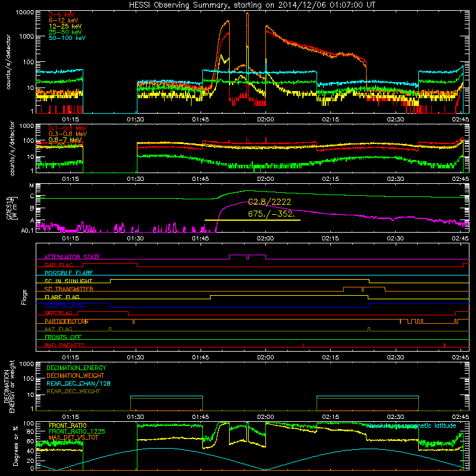Click the 12-25 keV legend entry
This screenshot has width=476, height=476.
click(x=65, y=26)
